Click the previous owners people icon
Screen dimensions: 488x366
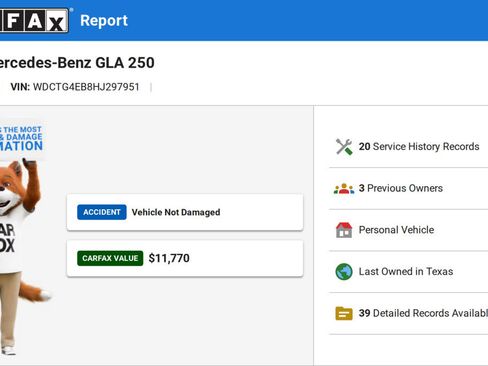(344, 188)
